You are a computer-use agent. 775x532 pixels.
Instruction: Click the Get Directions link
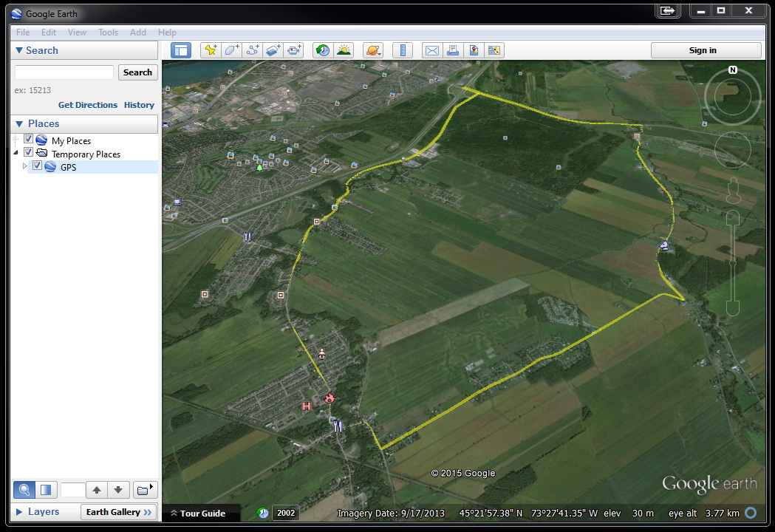click(x=87, y=105)
